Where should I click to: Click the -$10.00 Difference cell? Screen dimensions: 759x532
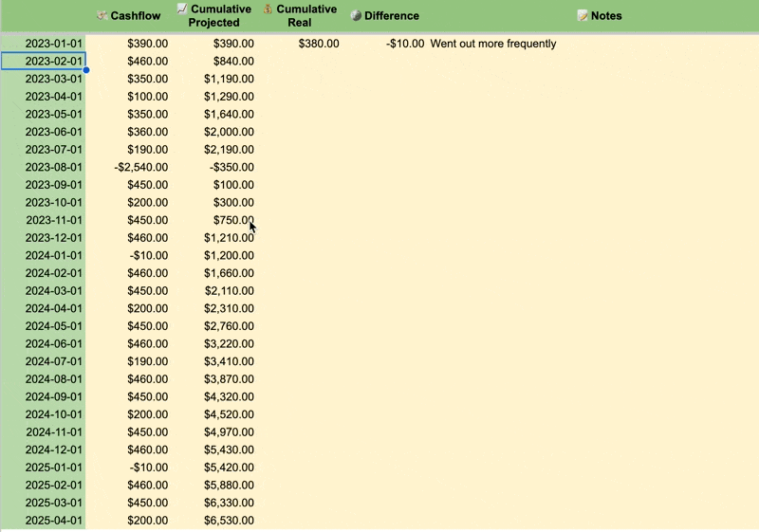coord(405,44)
